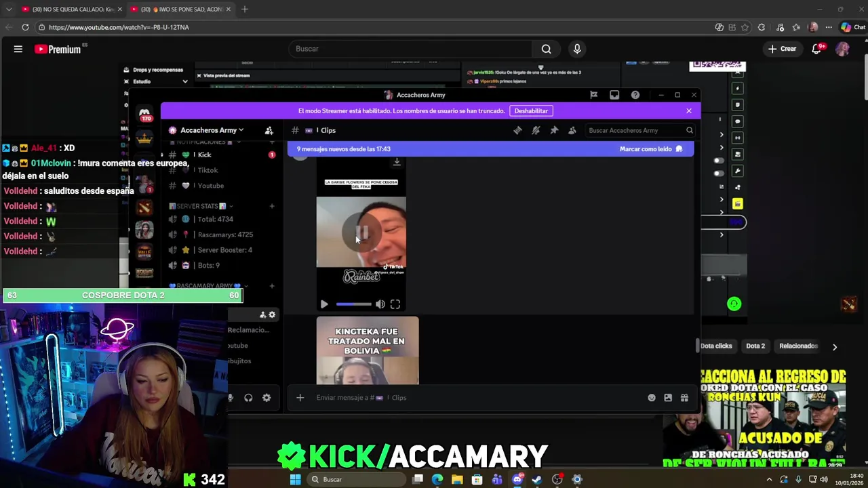This screenshot has height=488, width=868.
Task: Open clip video in fullscreen
Action: (x=395, y=304)
